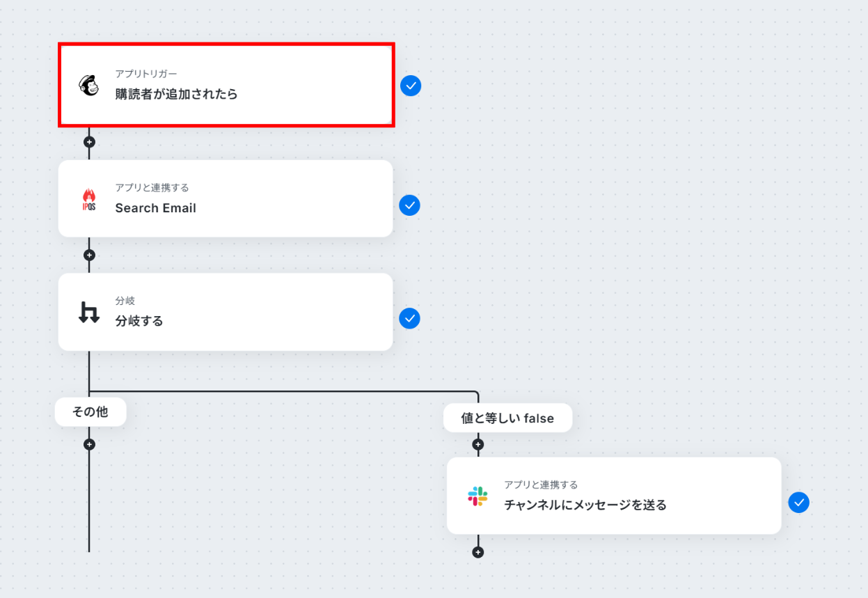Click blue checkmark beside Search Email
868x598 pixels.
tap(409, 205)
